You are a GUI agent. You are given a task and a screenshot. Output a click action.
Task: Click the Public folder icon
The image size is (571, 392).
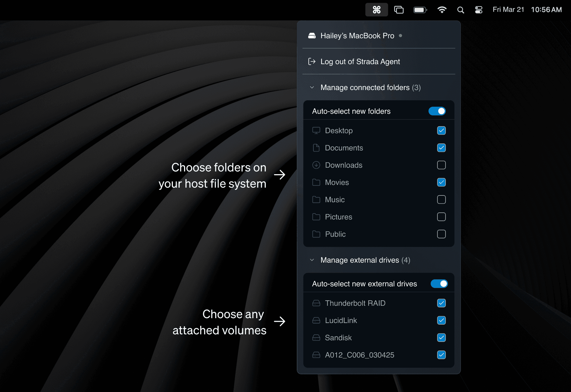point(316,234)
